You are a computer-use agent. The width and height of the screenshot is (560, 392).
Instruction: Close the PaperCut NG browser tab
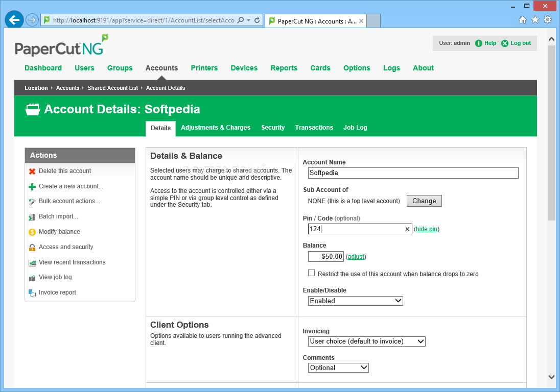(x=361, y=21)
